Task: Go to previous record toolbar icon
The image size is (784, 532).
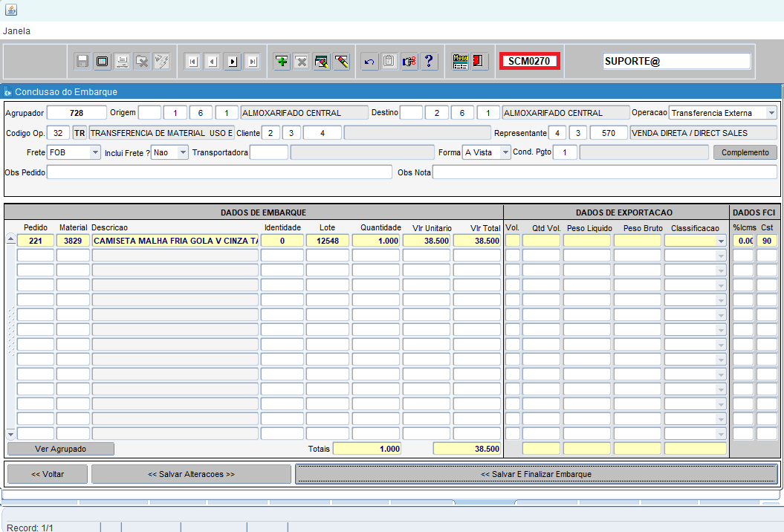Action: point(213,62)
